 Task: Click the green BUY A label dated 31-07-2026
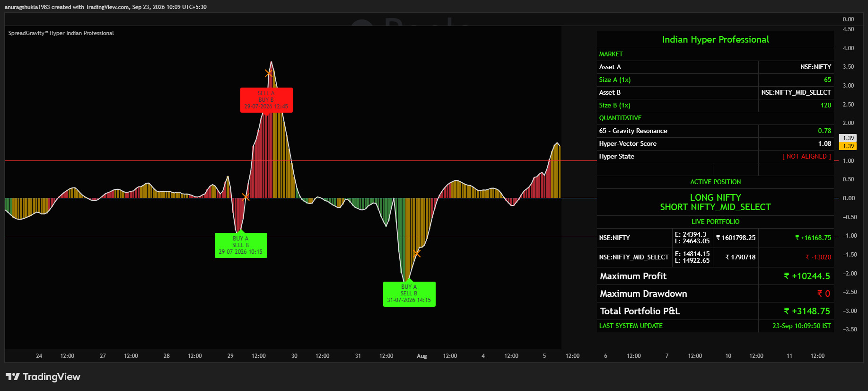[x=409, y=294]
